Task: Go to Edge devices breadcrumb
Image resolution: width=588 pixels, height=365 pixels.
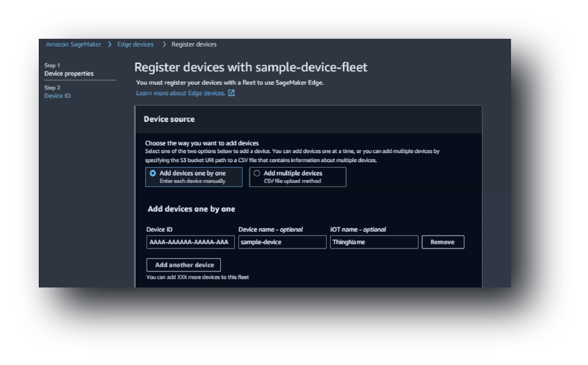Action: click(x=135, y=45)
